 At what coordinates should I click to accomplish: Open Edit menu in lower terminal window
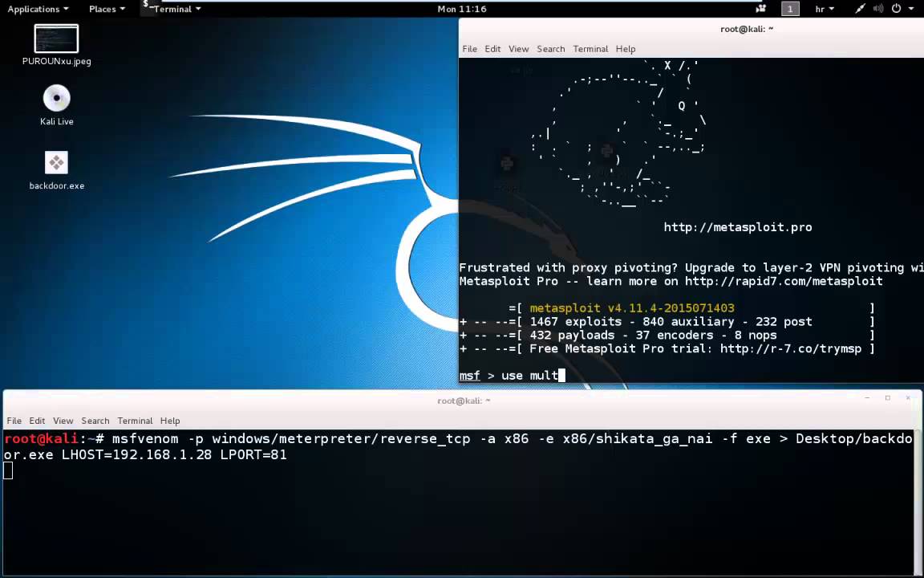point(37,421)
